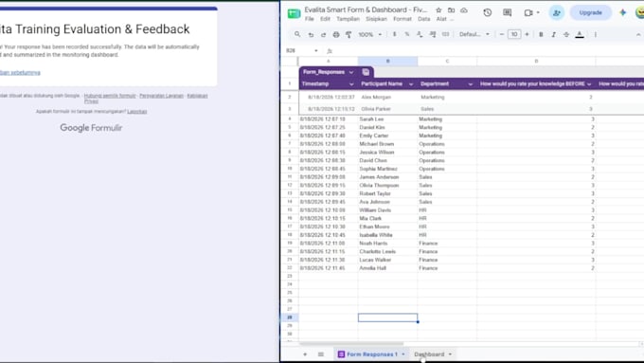The width and height of the screenshot is (644, 363).
Task: Increase font size with plus
Action: [x=527, y=34]
